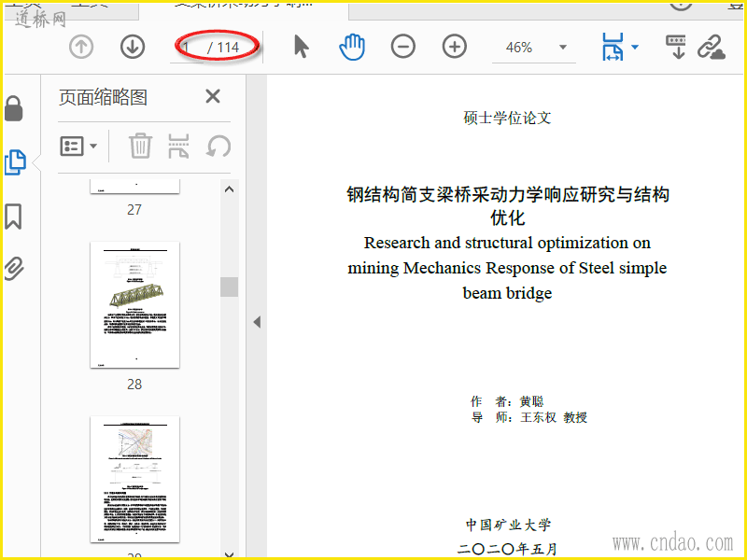Open the security lock panel
Viewport: 747px width, 560px height.
click(x=13, y=108)
